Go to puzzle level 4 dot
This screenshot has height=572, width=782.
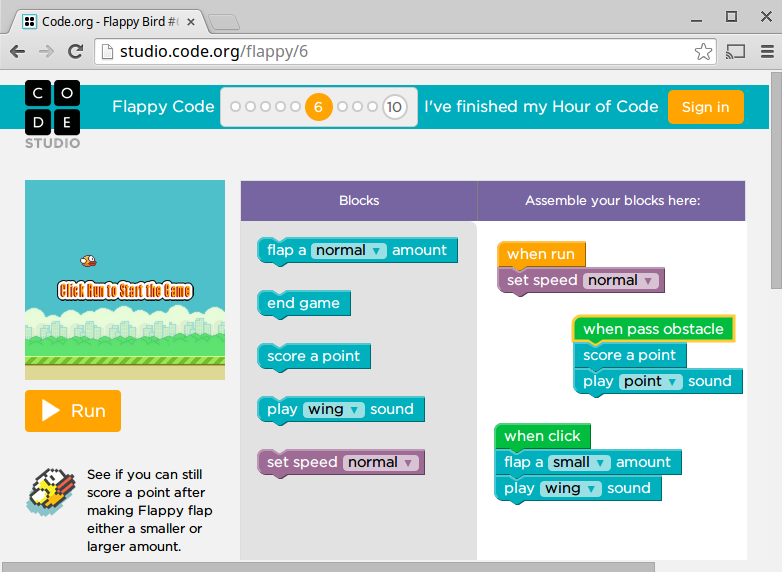[x=281, y=106]
